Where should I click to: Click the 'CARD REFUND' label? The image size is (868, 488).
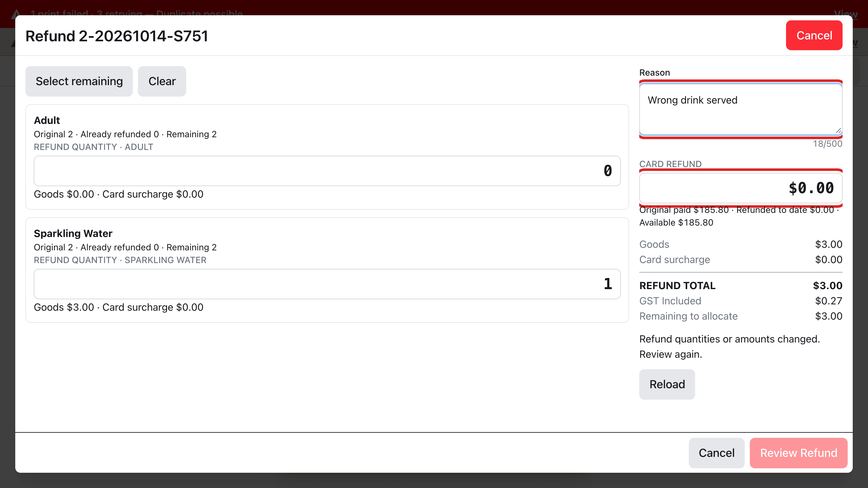(x=670, y=164)
